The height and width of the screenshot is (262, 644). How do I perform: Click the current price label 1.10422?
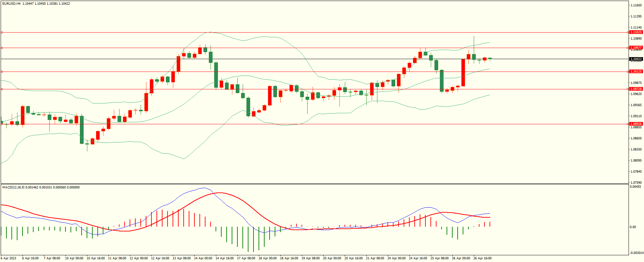[x=636, y=59]
